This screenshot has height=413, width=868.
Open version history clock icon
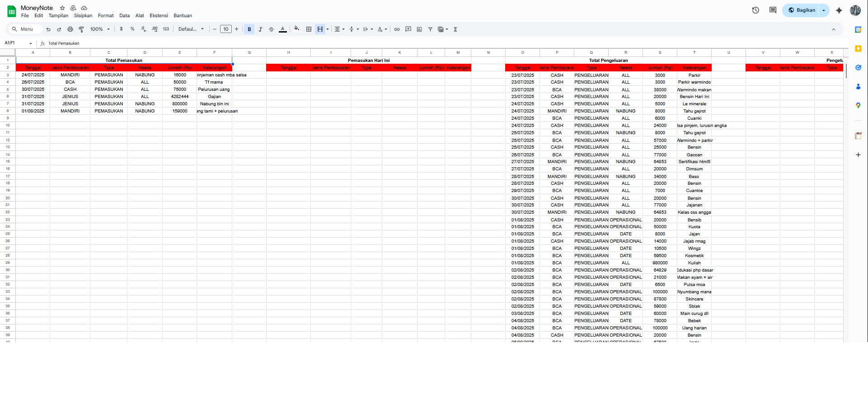pos(755,10)
